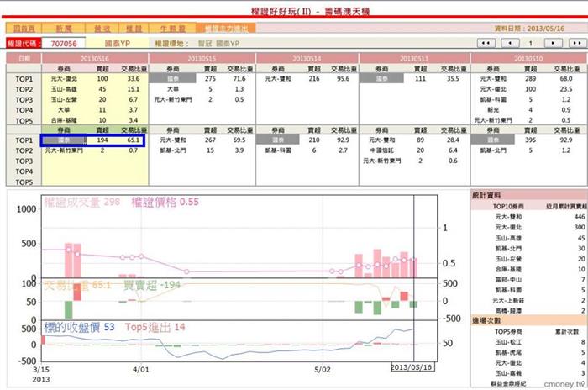This screenshot has height=390, width=588.
Task: Click 中國信託 broker under 20130513
Action: pos(381,150)
